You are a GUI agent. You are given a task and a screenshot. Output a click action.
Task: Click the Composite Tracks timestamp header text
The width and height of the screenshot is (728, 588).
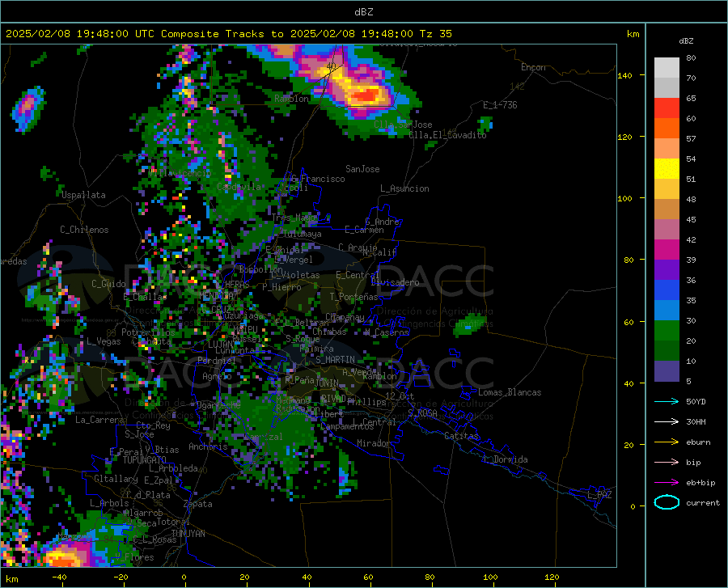[228, 33]
